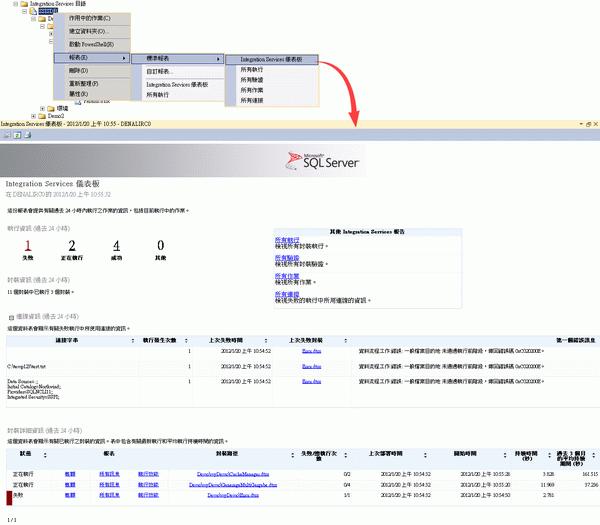The height and width of the screenshot is (525, 600).
Task: Sort by 上次失敗時間 column arrows
Action: click(x=266, y=341)
